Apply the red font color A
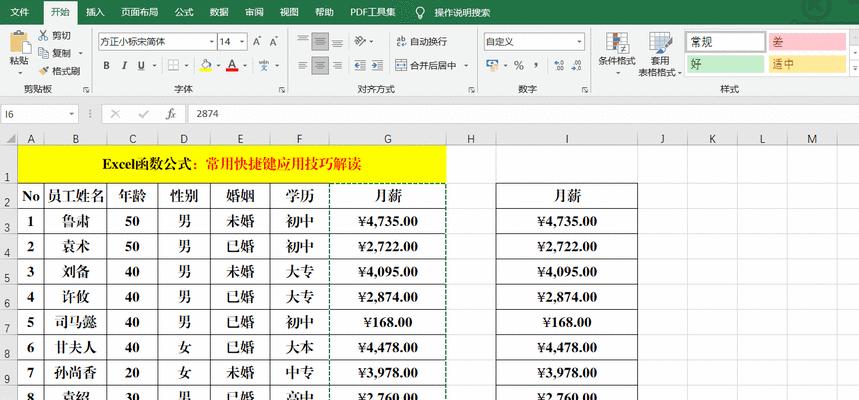 [x=232, y=66]
